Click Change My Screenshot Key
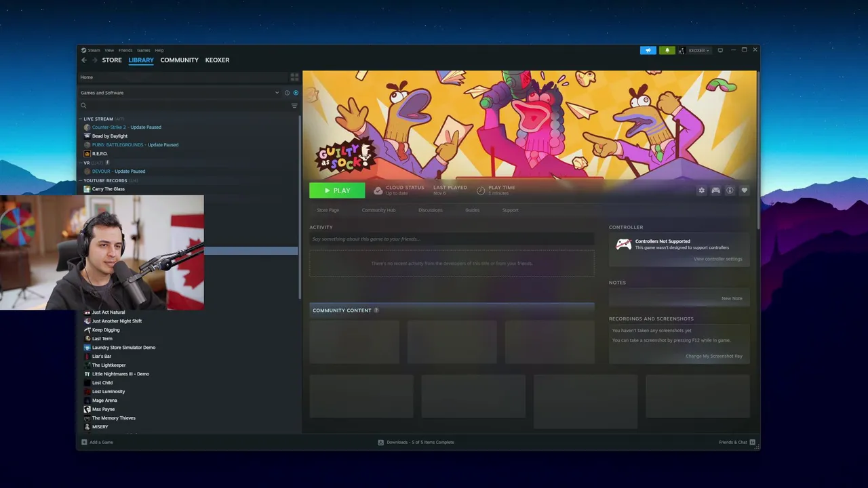The height and width of the screenshot is (488, 868). 713,356
